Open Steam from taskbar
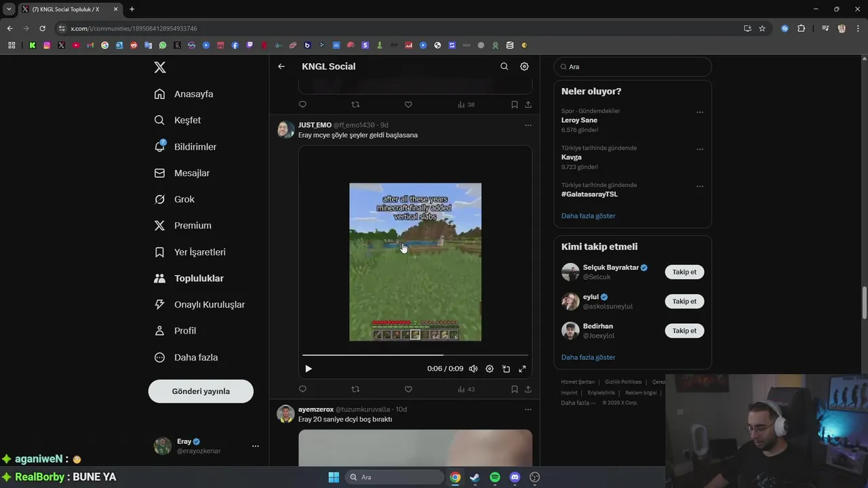 (475, 477)
